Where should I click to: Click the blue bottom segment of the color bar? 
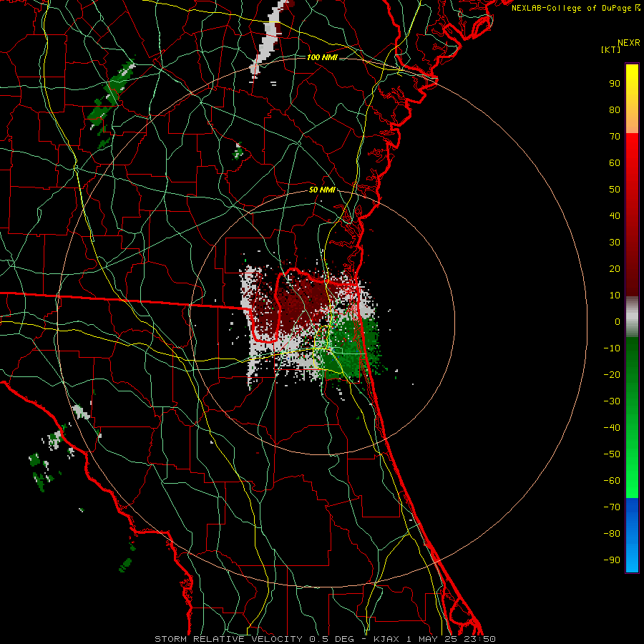[632, 535]
